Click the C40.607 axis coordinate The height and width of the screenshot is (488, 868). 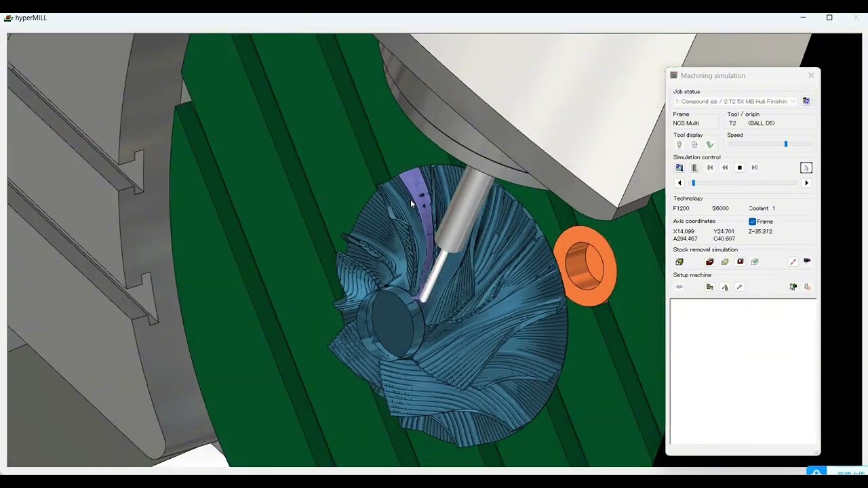tap(724, 239)
